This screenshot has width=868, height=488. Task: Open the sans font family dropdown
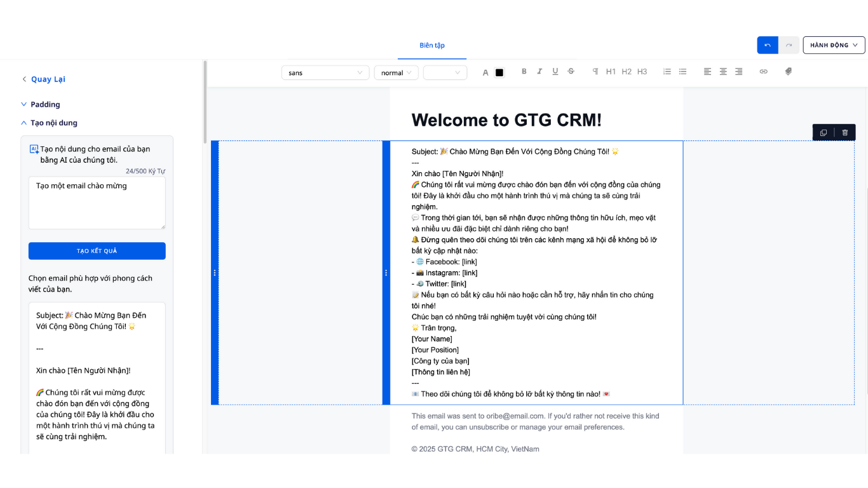[325, 72]
